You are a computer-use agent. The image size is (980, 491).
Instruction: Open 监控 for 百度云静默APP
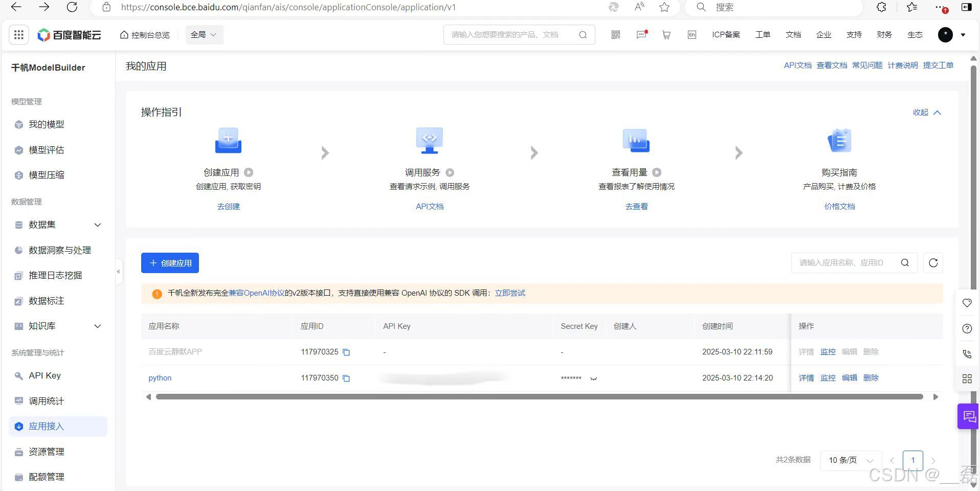click(828, 352)
